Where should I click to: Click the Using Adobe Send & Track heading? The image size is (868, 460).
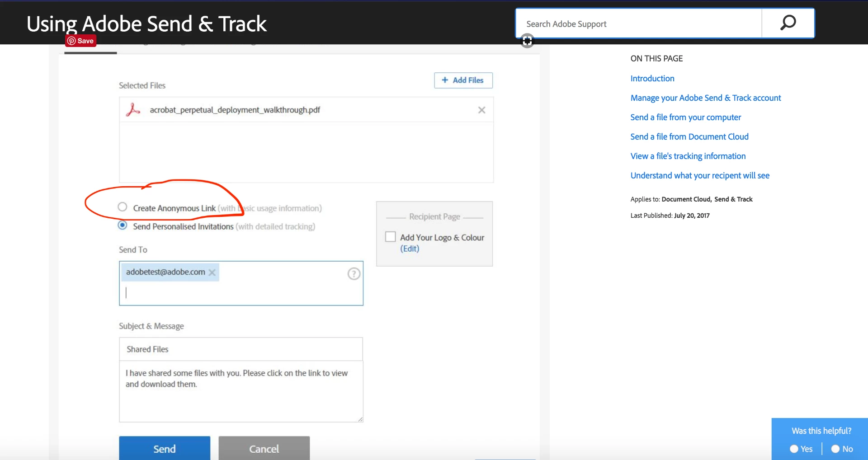tap(146, 23)
